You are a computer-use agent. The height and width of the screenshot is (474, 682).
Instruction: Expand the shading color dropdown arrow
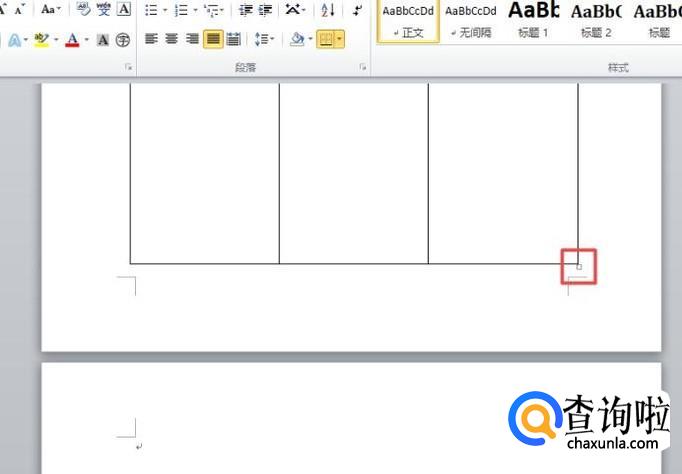coord(311,40)
